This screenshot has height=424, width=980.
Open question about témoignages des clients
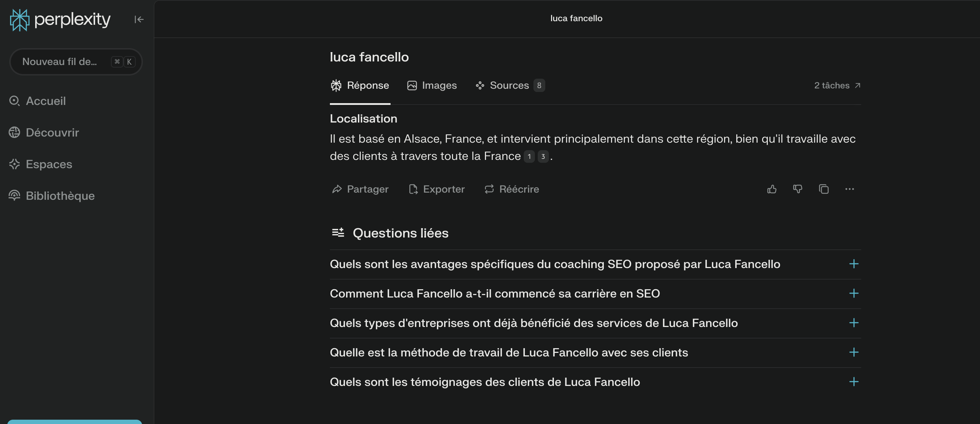pyautogui.click(x=596, y=382)
